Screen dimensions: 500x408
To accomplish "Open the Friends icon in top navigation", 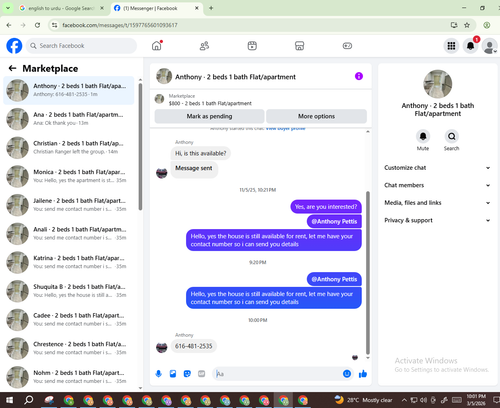I will tap(204, 46).
